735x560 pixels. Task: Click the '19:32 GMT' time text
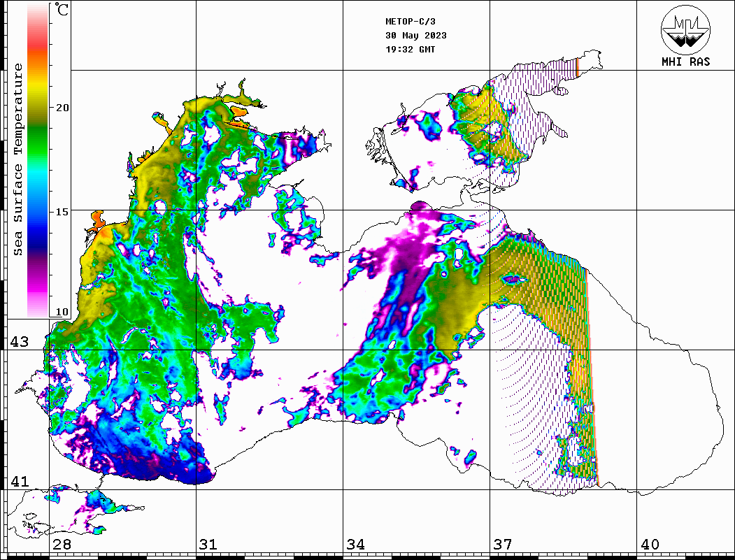410,49
